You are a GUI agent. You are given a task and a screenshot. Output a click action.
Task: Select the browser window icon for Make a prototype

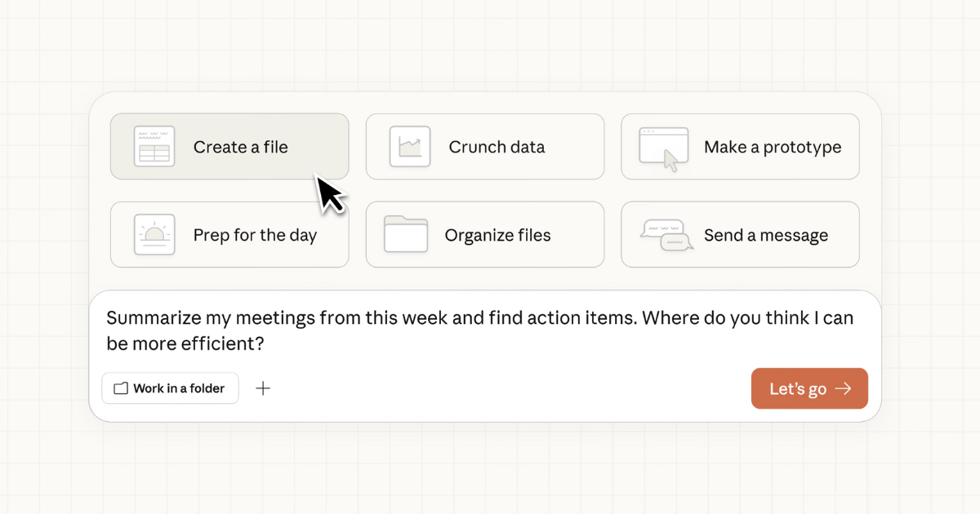point(663,146)
